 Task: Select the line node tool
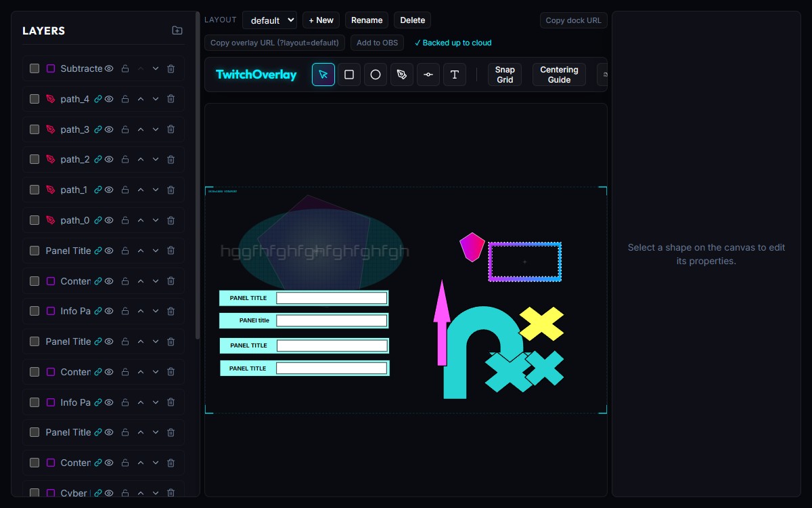point(428,75)
